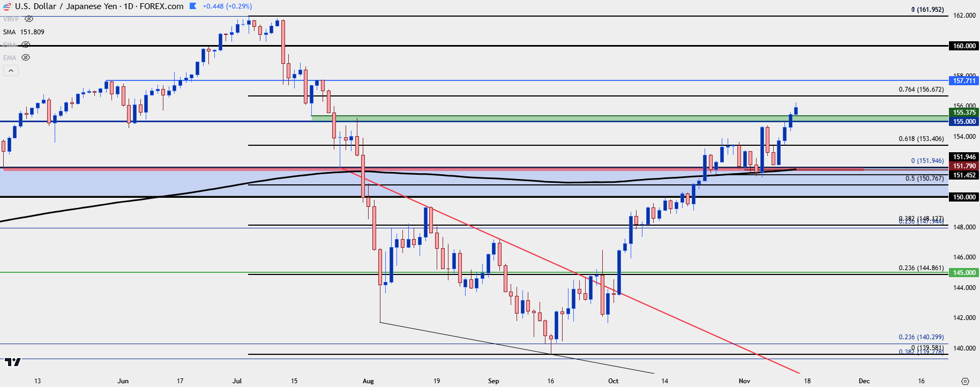
Task: Click the 0.236 (144.861) Fibonacci label
Action: click(x=921, y=268)
